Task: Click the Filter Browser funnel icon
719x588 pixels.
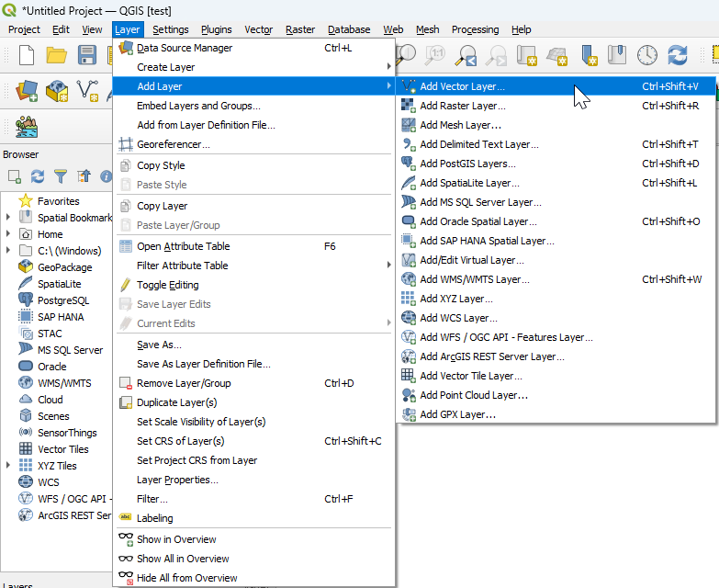Action: pyautogui.click(x=61, y=176)
